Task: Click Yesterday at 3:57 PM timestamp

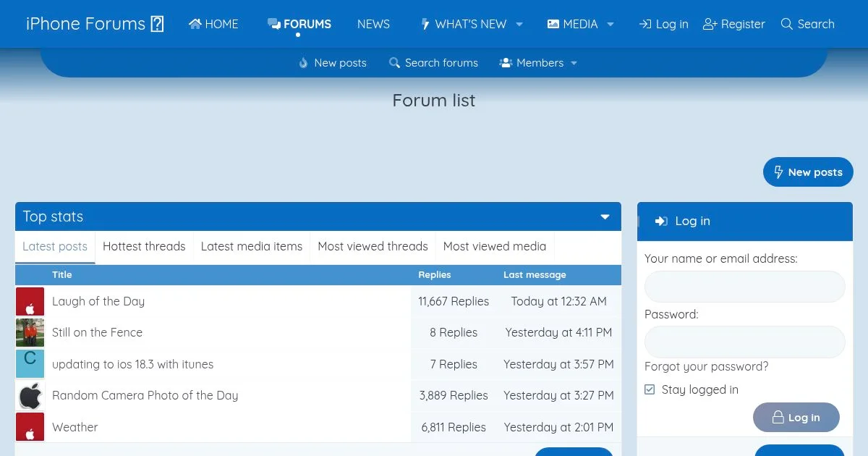Action: (x=558, y=364)
